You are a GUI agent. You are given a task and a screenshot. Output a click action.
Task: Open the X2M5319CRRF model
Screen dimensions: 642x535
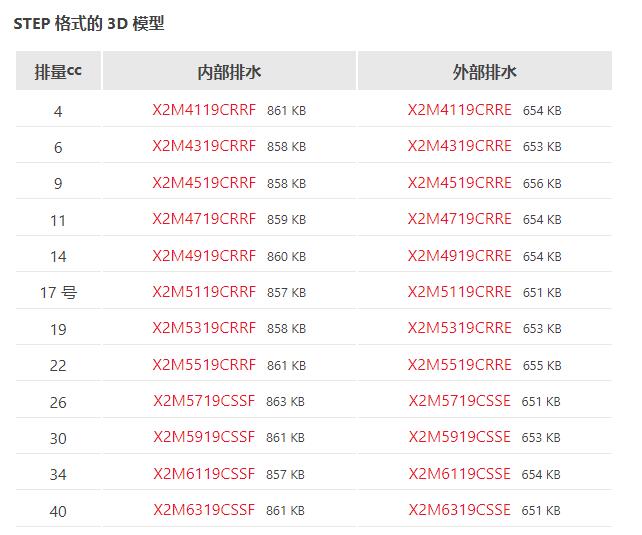[204, 328]
